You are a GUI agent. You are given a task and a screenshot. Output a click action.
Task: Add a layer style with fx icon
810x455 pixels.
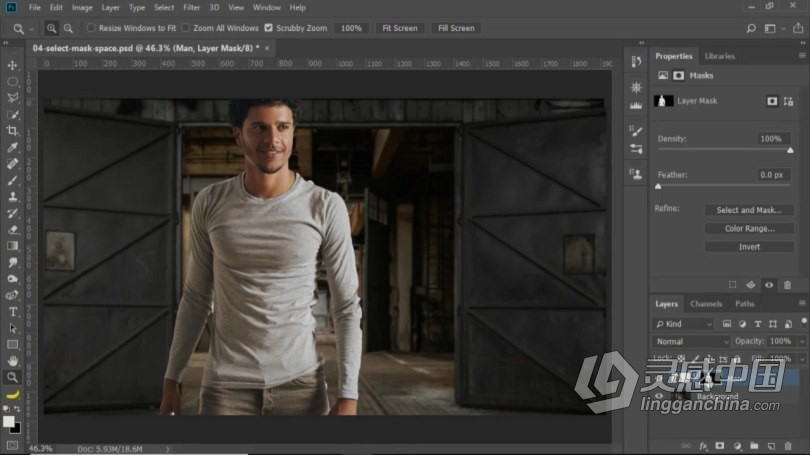703,446
